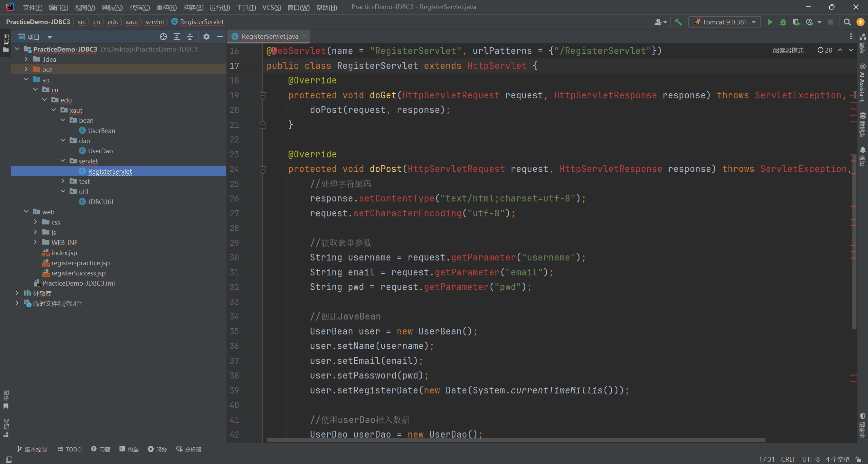Open structure tool window on left

coord(6,428)
